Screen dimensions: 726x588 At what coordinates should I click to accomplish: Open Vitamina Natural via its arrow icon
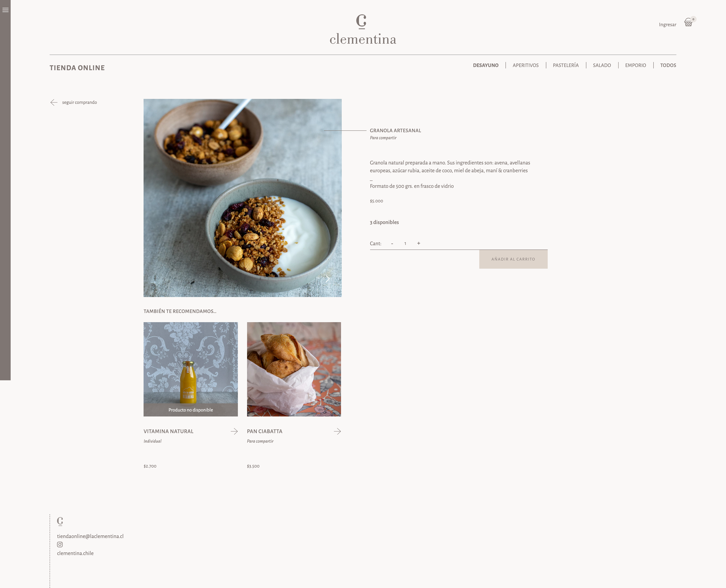[x=234, y=431]
